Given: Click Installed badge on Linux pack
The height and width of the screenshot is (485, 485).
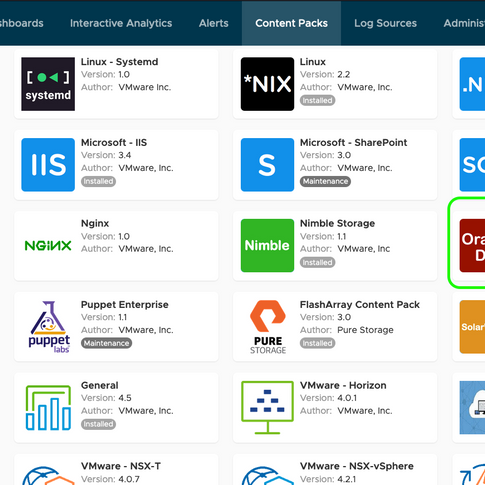Looking at the screenshot, I should click(317, 100).
